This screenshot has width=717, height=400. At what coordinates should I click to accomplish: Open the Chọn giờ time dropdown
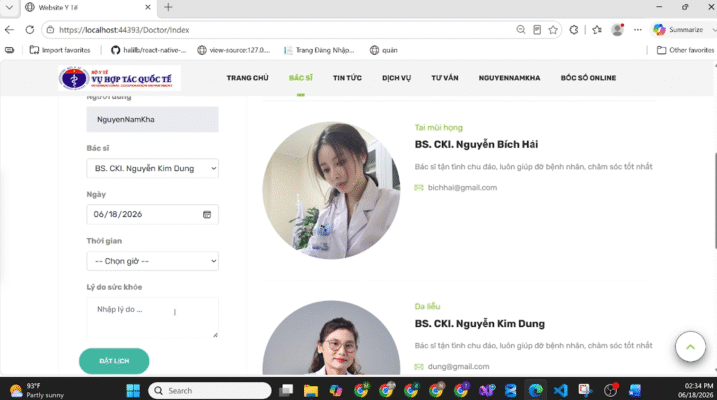(x=152, y=261)
